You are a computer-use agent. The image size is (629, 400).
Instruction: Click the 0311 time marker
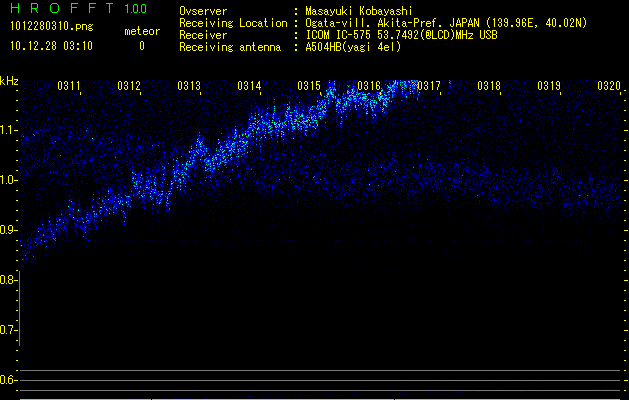point(69,86)
